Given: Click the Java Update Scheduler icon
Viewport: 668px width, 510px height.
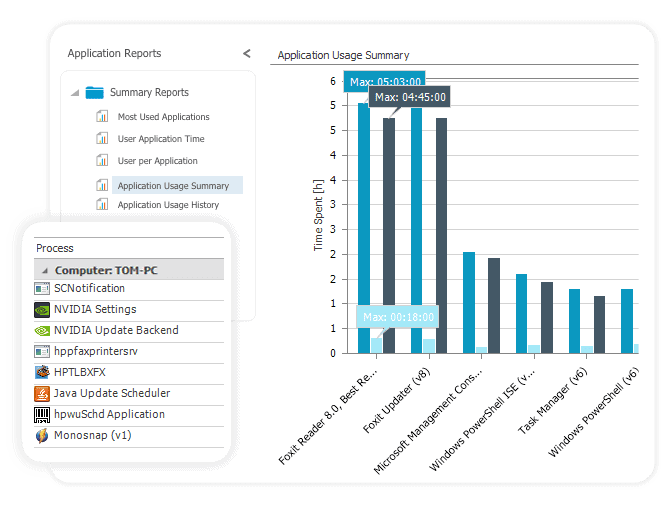Looking at the screenshot, I should click(42, 393).
